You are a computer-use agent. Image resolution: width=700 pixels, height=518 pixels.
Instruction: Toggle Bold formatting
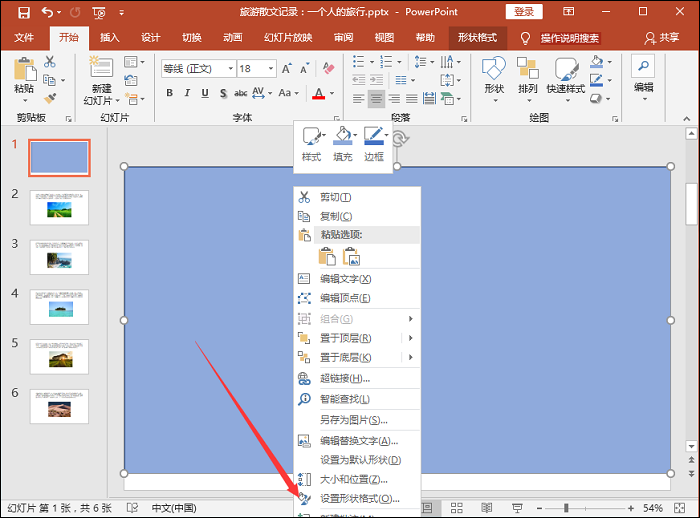pos(170,93)
